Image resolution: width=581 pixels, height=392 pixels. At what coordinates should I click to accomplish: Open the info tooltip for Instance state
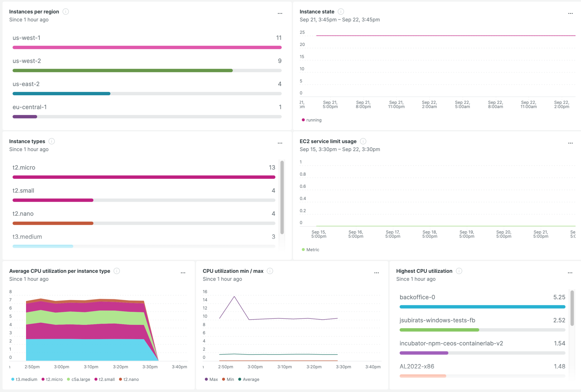coord(340,11)
